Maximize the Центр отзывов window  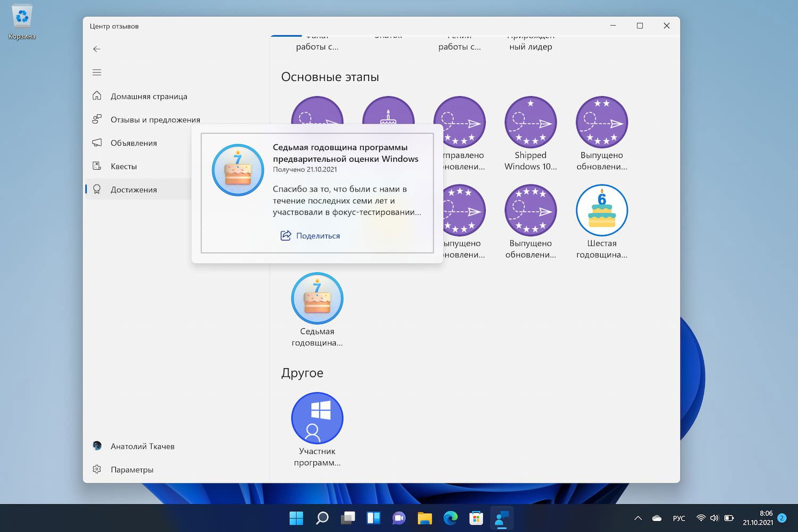coord(640,26)
